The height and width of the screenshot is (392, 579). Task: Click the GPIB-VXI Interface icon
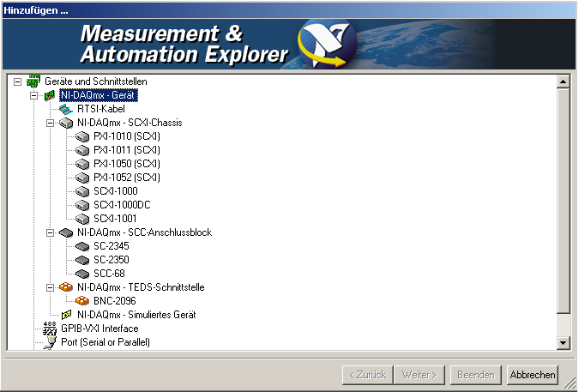click(x=49, y=329)
